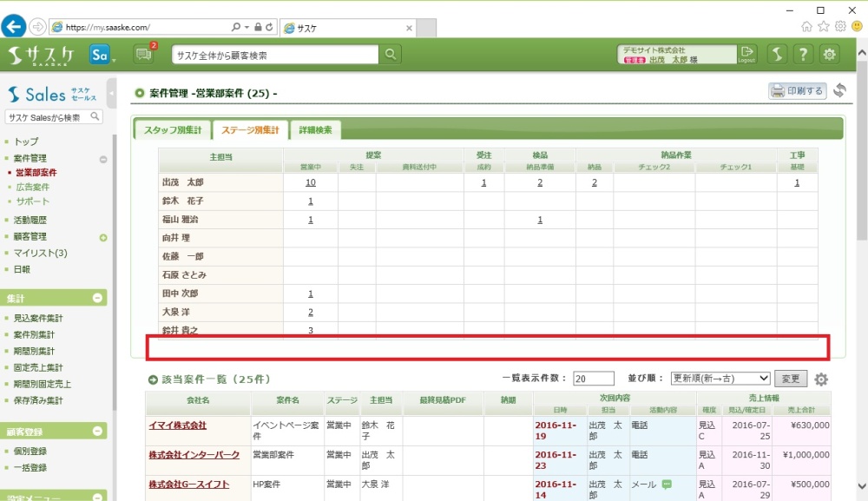
Task: Click the Saaske S icon beside help
Action: 778,55
